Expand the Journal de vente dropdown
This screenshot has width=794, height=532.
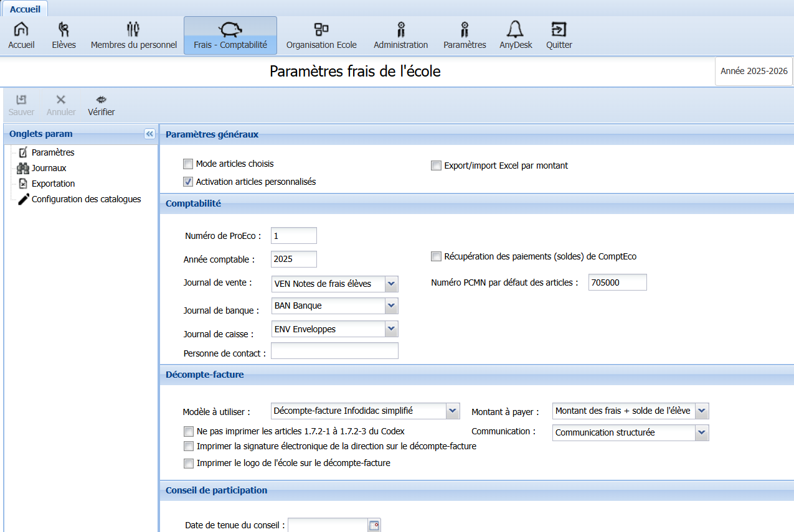pyautogui.click(x=391, y=284)
